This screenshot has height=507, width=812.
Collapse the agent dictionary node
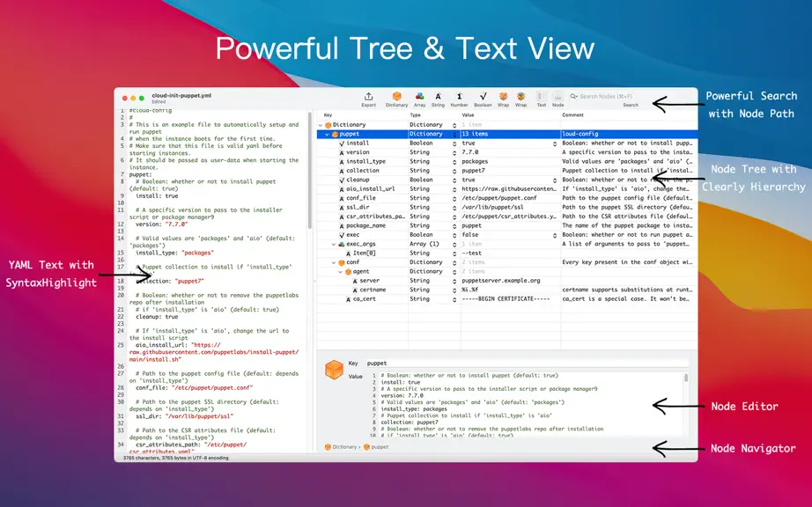(x=341, y=272)
